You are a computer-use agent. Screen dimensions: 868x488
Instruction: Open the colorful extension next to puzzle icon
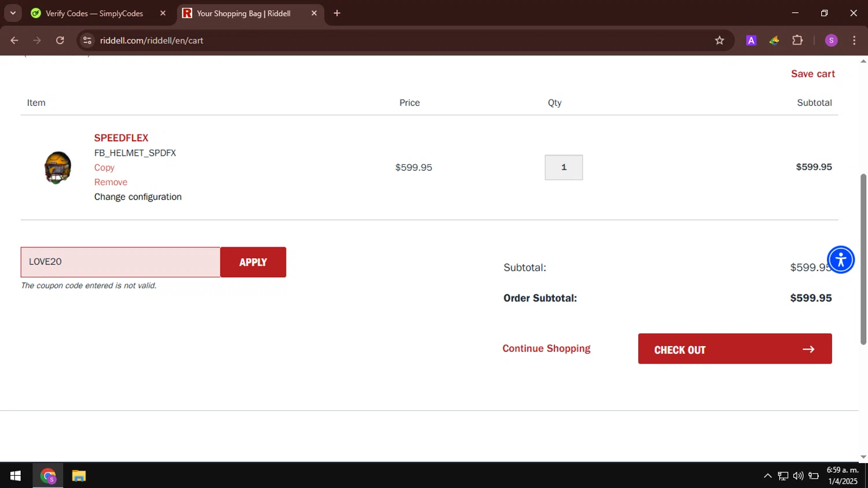tap(774, 41)
